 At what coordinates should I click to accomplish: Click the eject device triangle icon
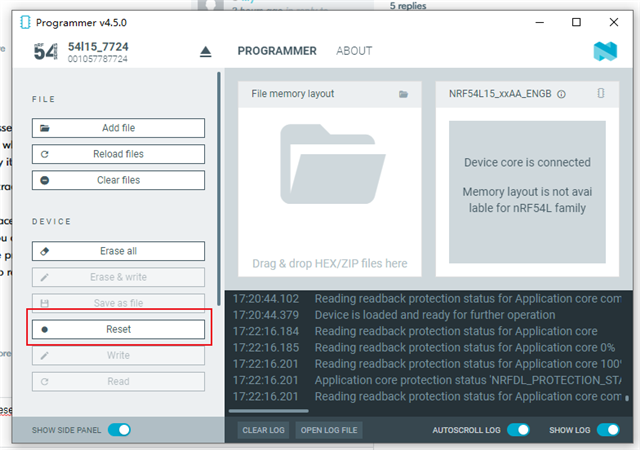pos(205,52)
